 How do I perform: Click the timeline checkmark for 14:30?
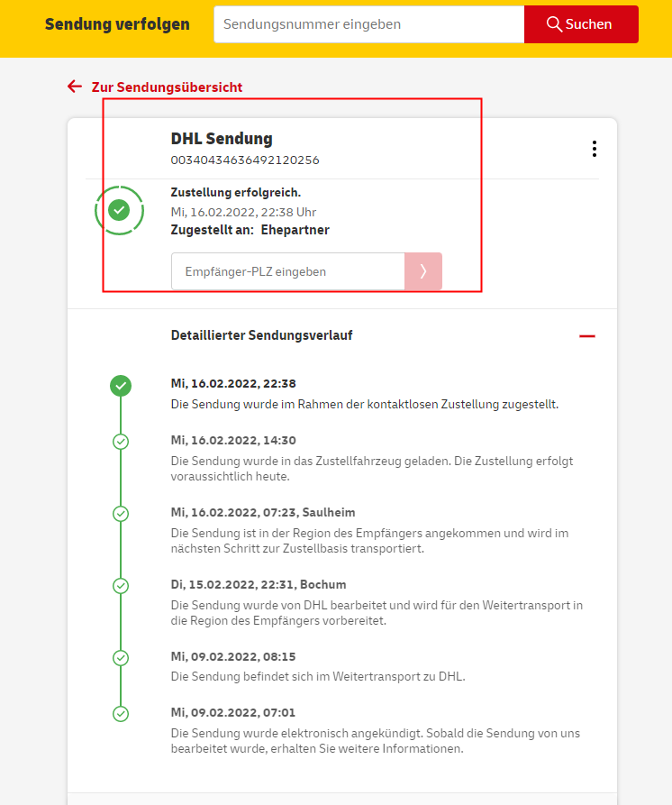click(121, 442)
